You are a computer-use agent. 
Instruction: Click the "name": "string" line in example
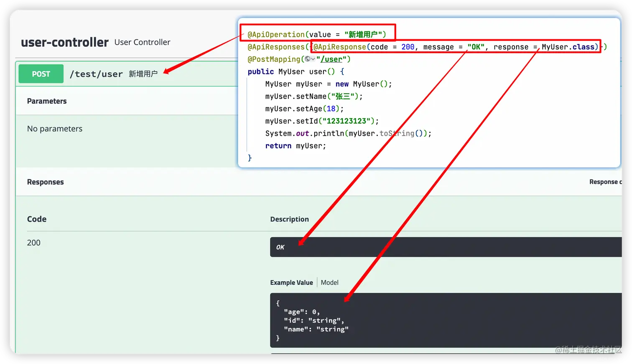(x=316, y=329)
